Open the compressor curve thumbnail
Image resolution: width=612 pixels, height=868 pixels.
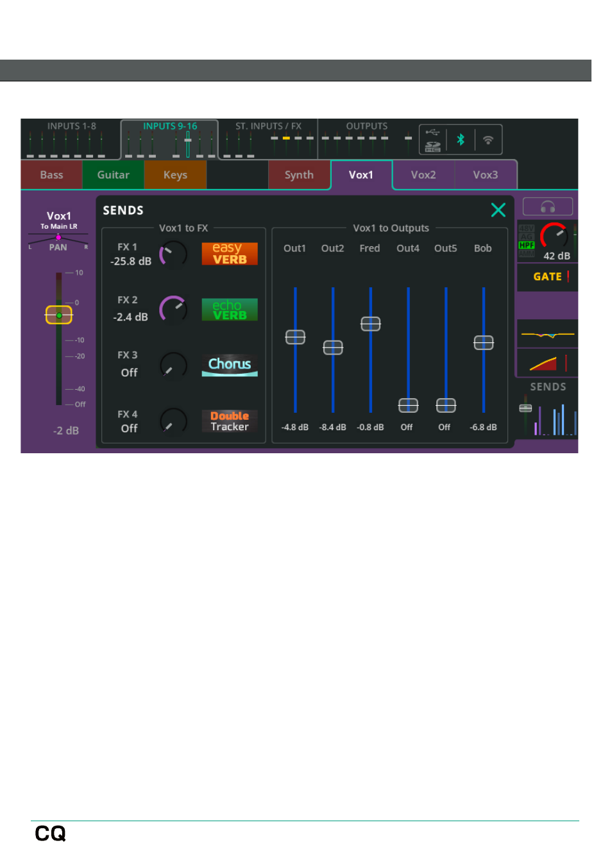tap(547, 363)
